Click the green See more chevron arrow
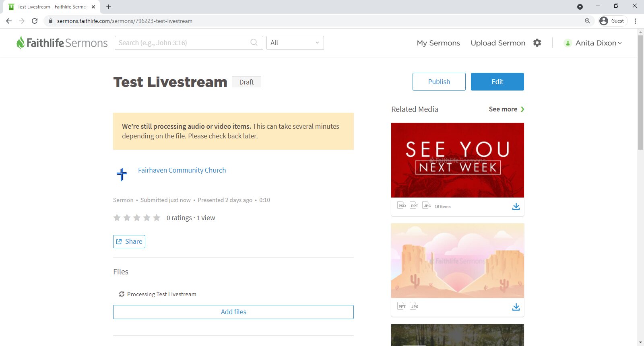The image size is (644, 346). tap(522, 109)
